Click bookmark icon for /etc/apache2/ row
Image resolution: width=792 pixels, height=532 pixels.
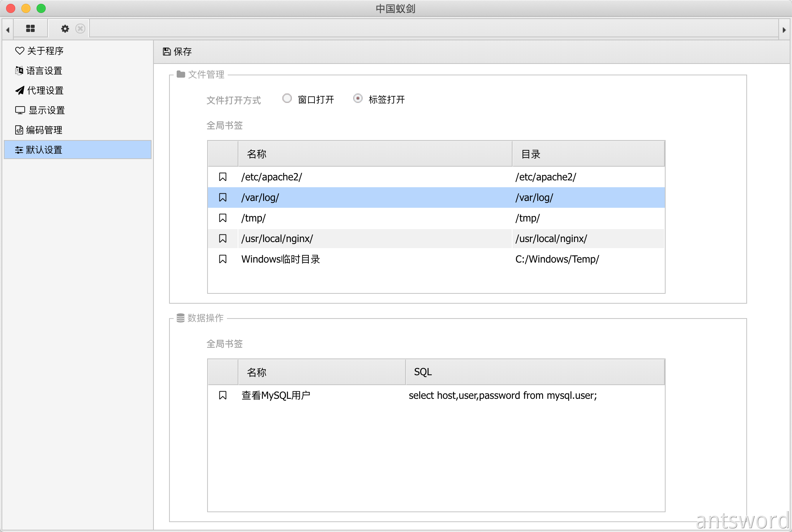(223, 177)
